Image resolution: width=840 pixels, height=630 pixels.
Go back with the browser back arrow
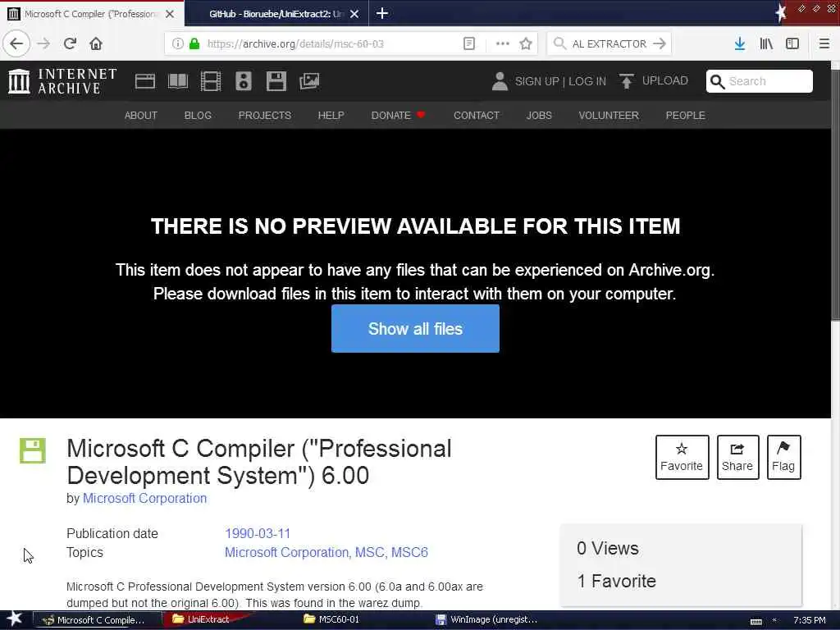click(x=16, y=43)
